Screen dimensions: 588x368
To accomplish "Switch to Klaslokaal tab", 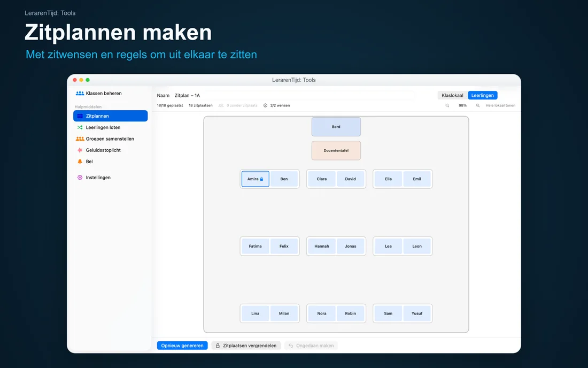I will tap(452, 95).
